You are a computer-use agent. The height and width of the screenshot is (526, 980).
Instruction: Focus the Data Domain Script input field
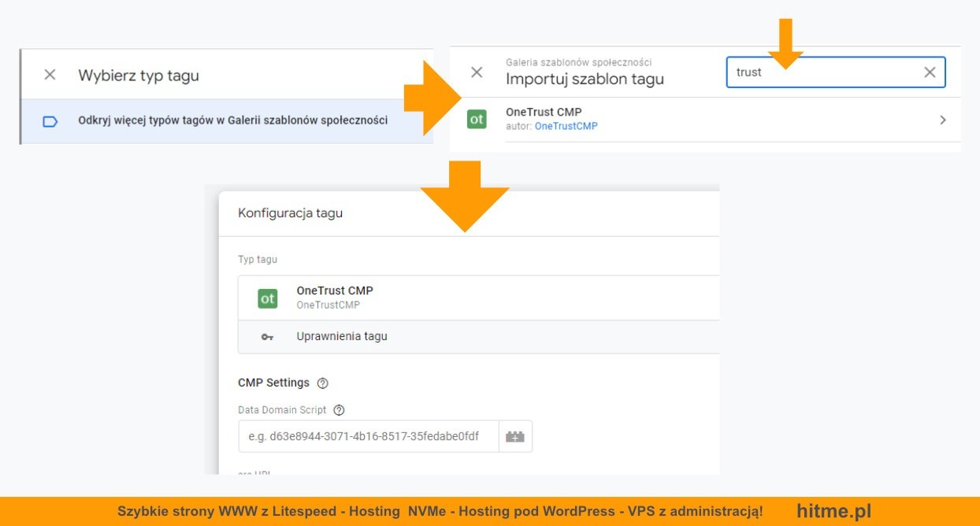(x=368, y=436)
